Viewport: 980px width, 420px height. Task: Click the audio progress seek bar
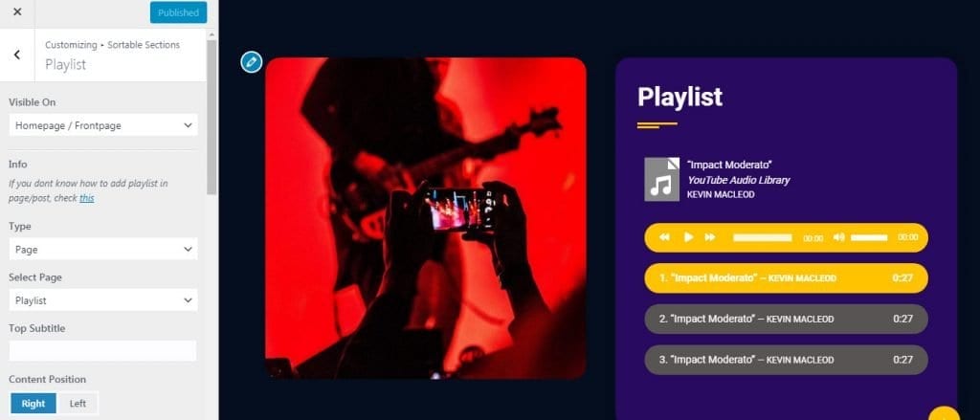click(763, 237)
